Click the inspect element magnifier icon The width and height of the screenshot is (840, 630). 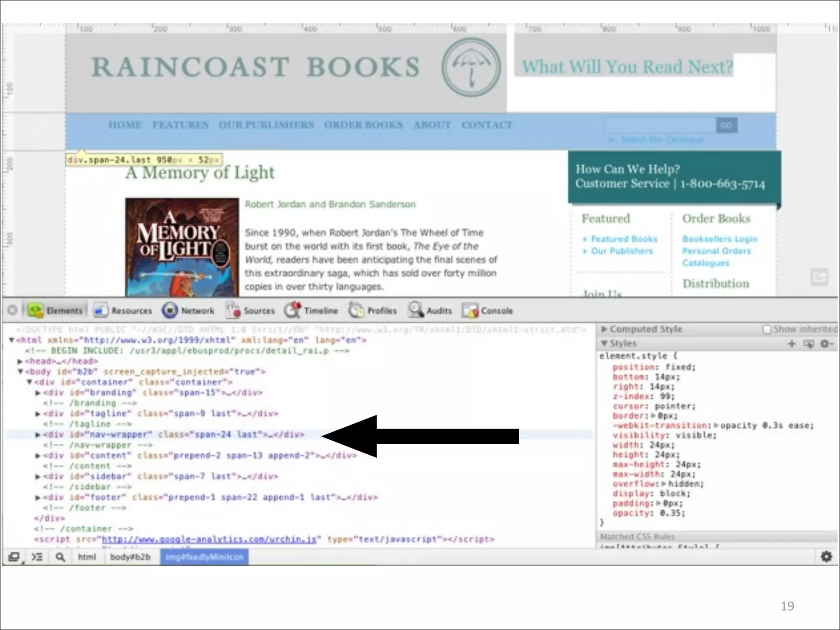click(60, 557)
